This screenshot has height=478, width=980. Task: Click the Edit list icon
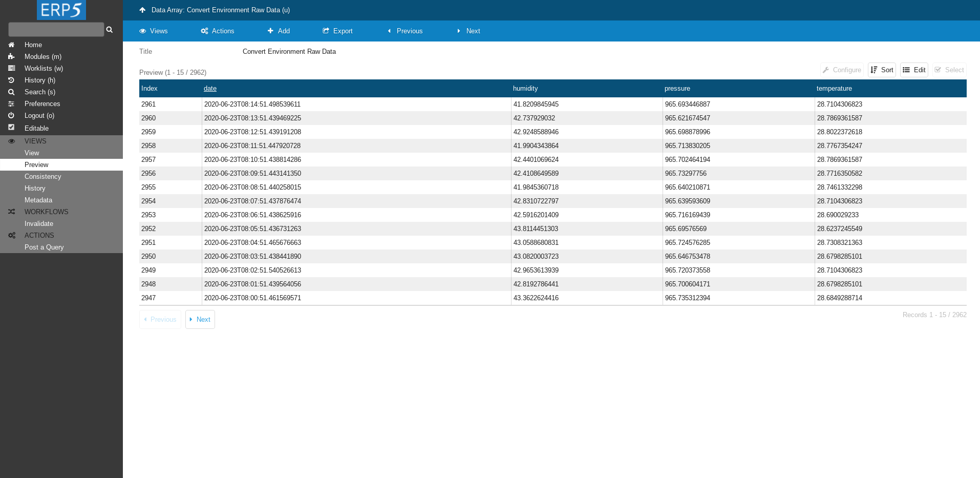click(x=906, y=70)
